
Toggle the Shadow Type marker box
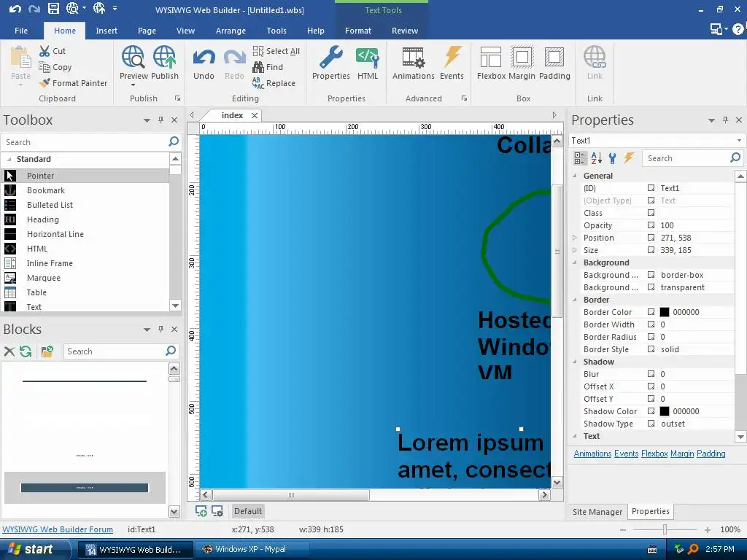pos(651,424)
